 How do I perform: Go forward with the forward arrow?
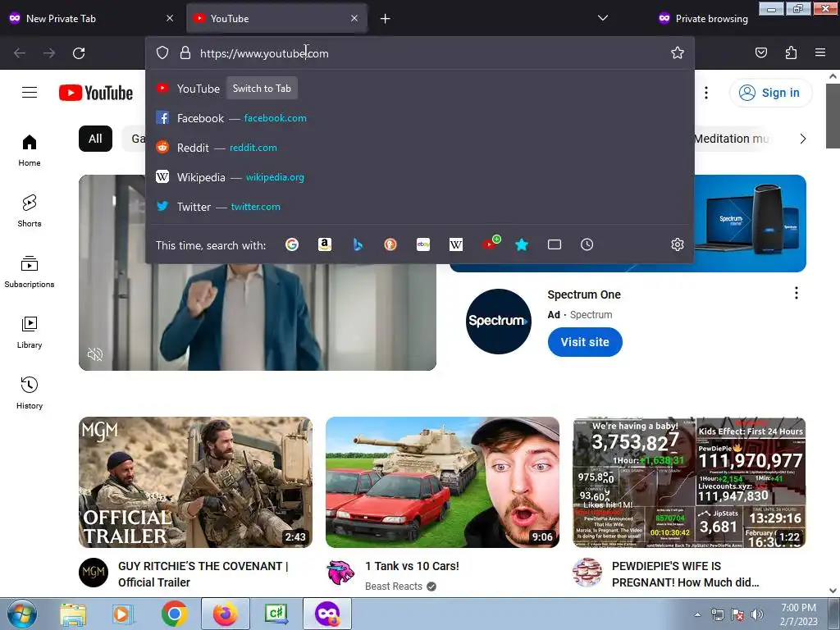point(49,53)
